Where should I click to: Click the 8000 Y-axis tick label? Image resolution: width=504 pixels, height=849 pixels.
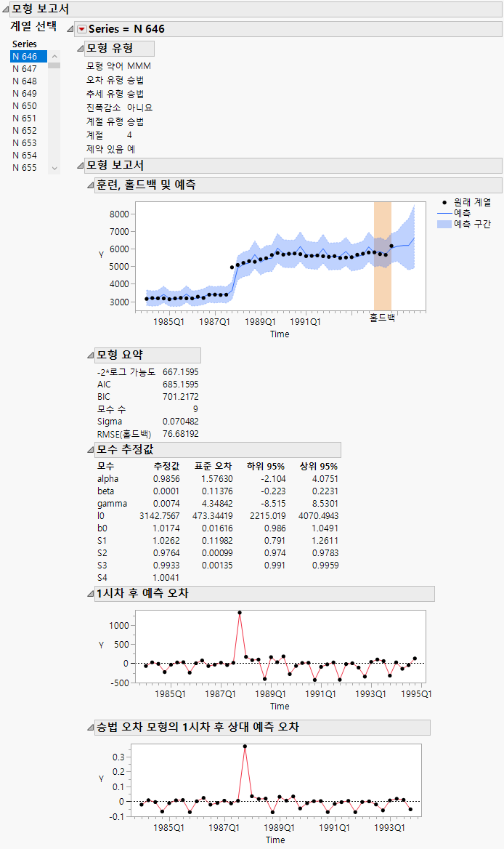tap(119, 214)
